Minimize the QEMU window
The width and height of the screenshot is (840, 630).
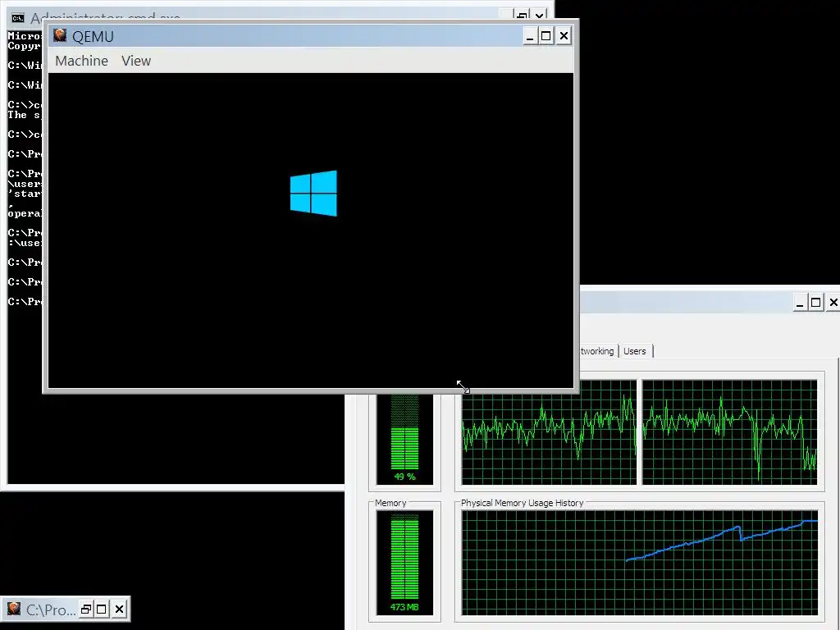click(530, 36)
